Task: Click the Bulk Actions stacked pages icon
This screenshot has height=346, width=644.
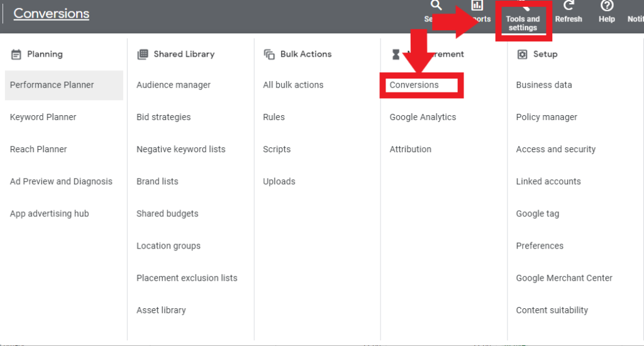Action: [269, 55]
